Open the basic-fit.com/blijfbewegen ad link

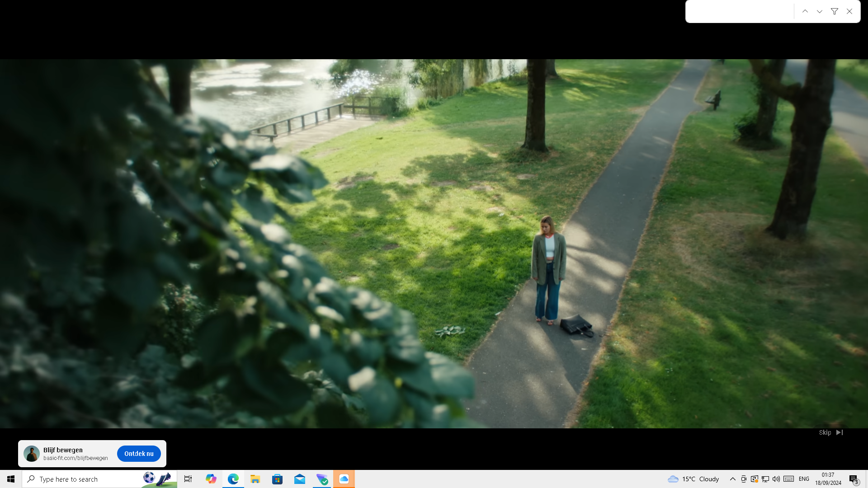(75, 458)
